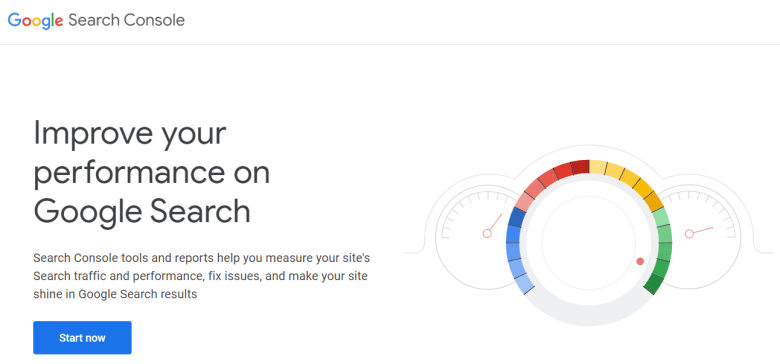This screenshot has height=364, width=780.
Task: Click the green segment of the gauge
Action: click(661, 251)
